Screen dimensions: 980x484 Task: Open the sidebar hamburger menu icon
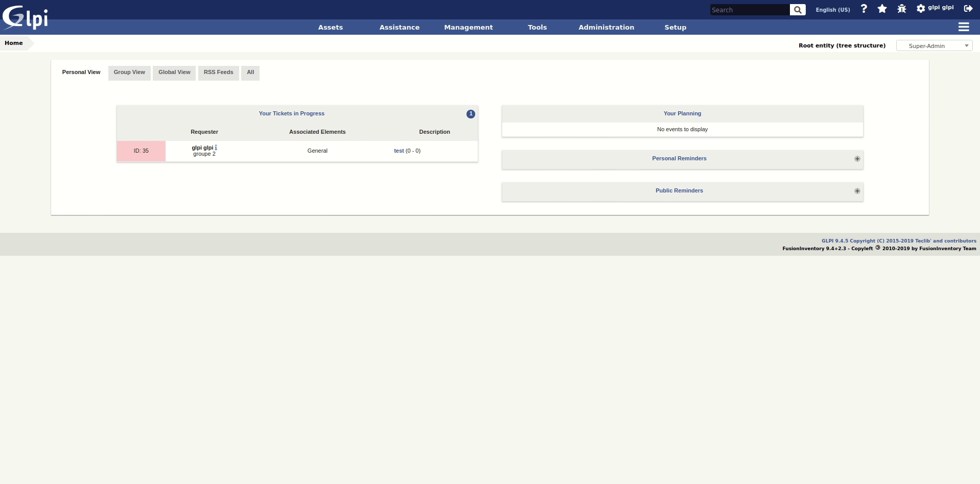pyautogui.click(x=964, y=27)
